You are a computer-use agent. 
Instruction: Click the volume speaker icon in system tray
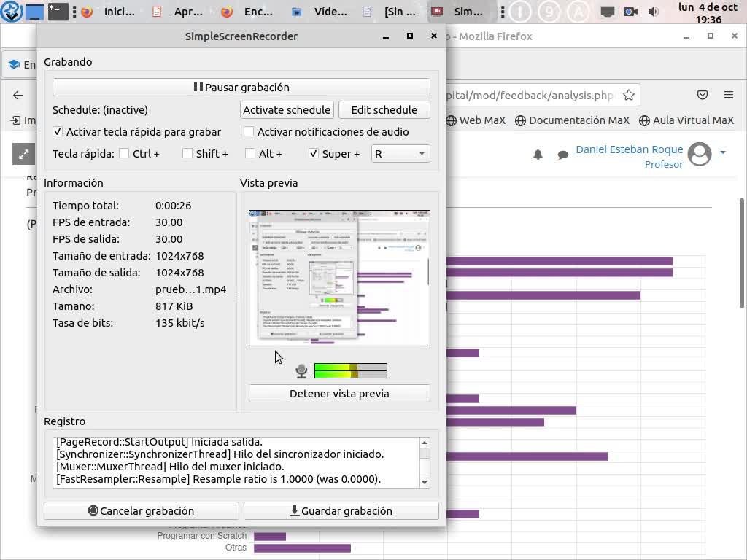pos(653,12)
